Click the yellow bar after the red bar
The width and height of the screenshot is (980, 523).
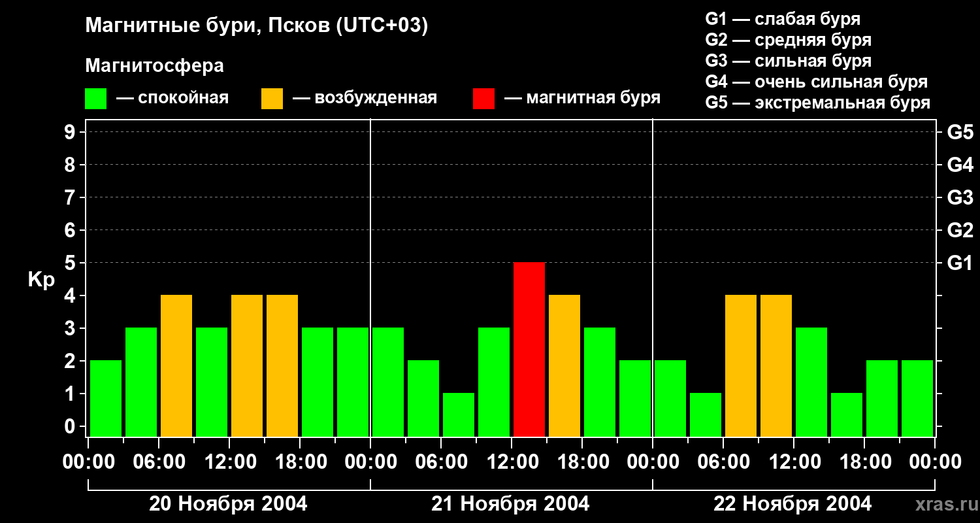pos(564,365)
